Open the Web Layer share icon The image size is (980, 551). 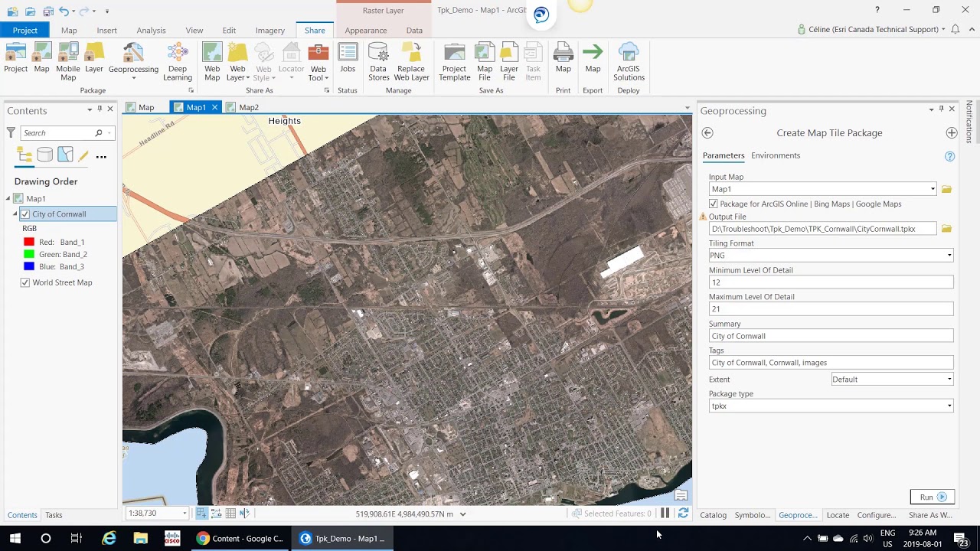coord(238,62)
